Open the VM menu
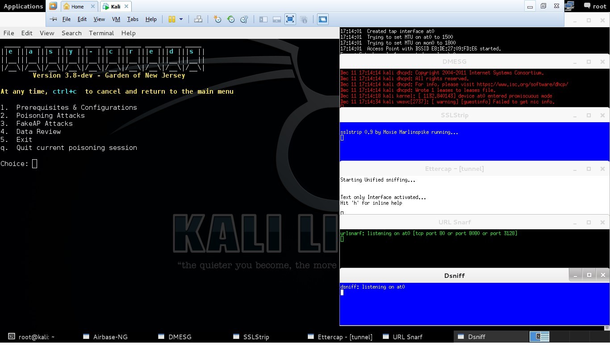This screenshot has width=610, height=364. click(116, 19)
